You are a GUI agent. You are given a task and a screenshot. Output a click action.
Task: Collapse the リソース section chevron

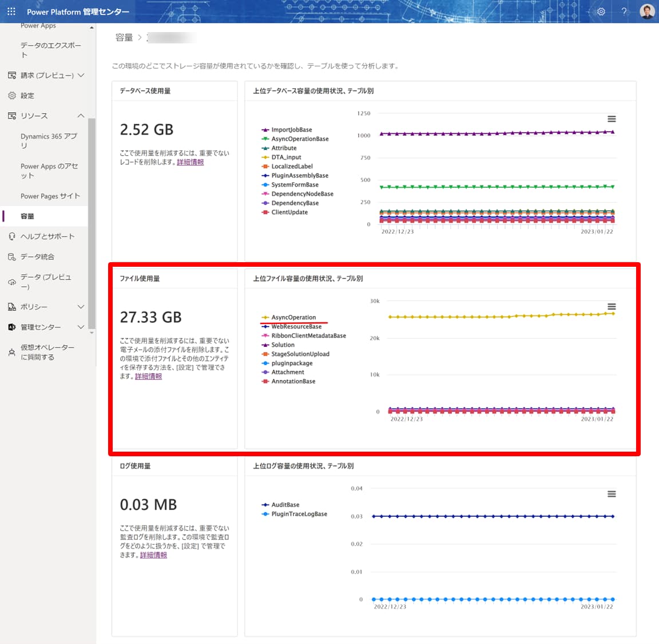(x=81, y=116)
